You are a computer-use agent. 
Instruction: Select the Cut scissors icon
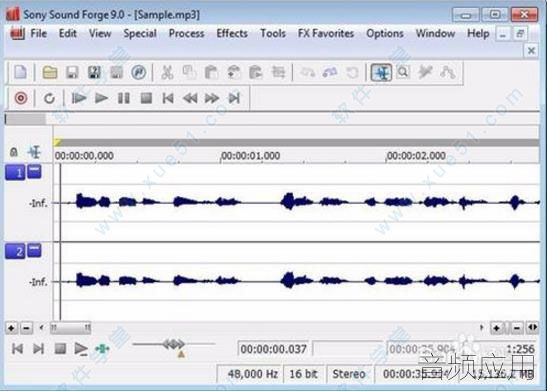[x=167, y=73]
